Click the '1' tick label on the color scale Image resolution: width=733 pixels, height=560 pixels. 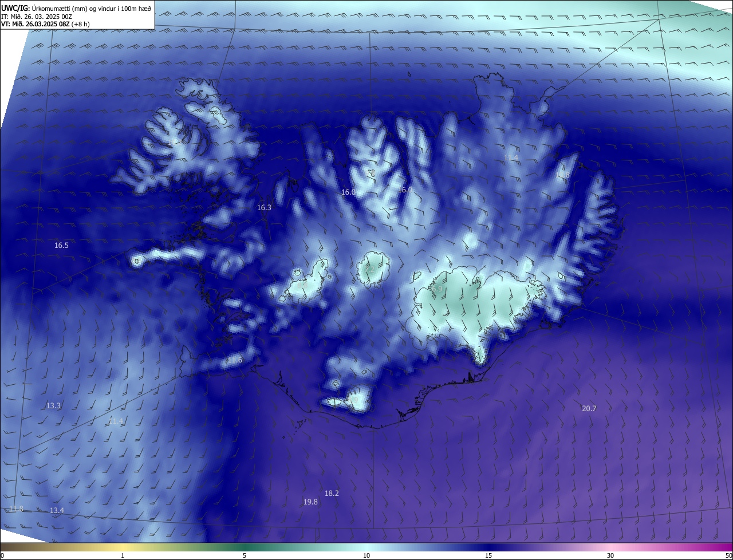click(123, 556)
